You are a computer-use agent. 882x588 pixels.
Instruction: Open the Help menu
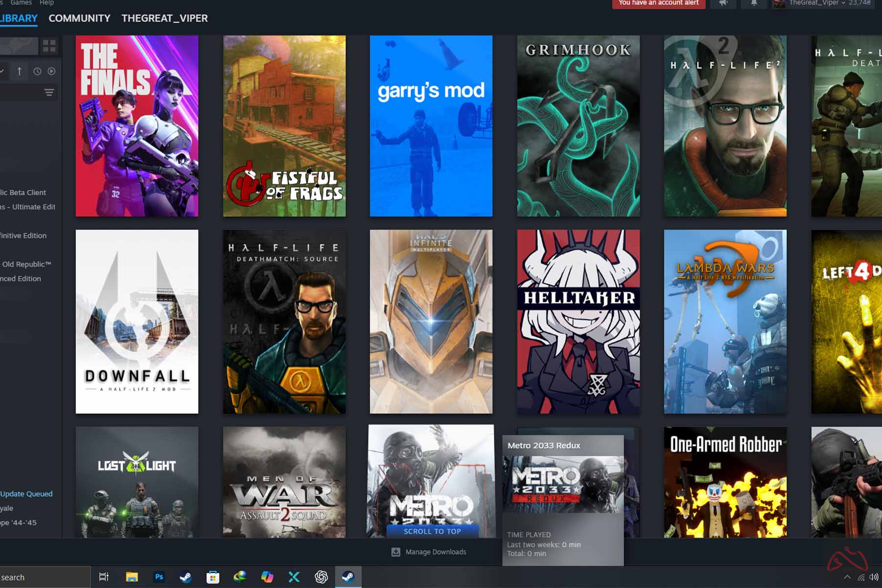[47, 3]
